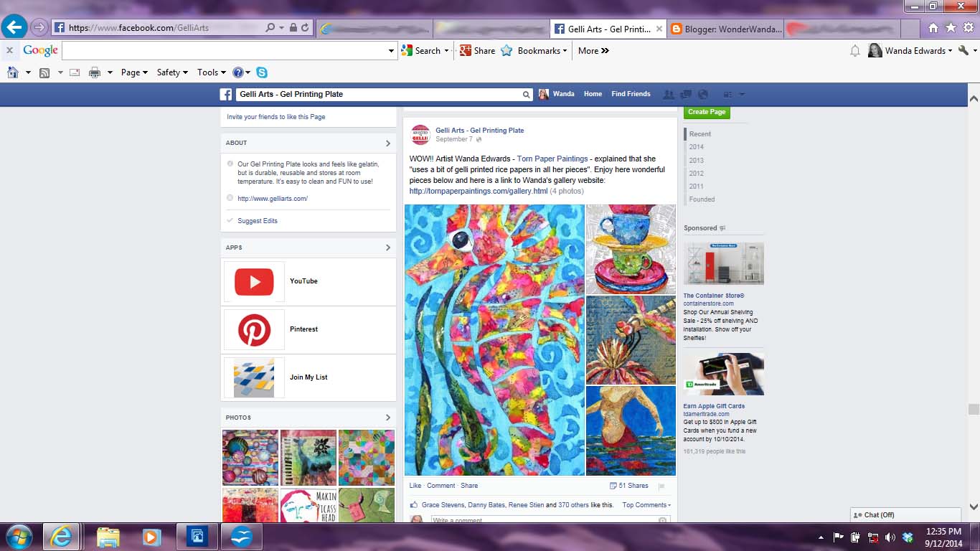
Task: Click the Facebook logo in the blue bar
Action: [225, 94]
